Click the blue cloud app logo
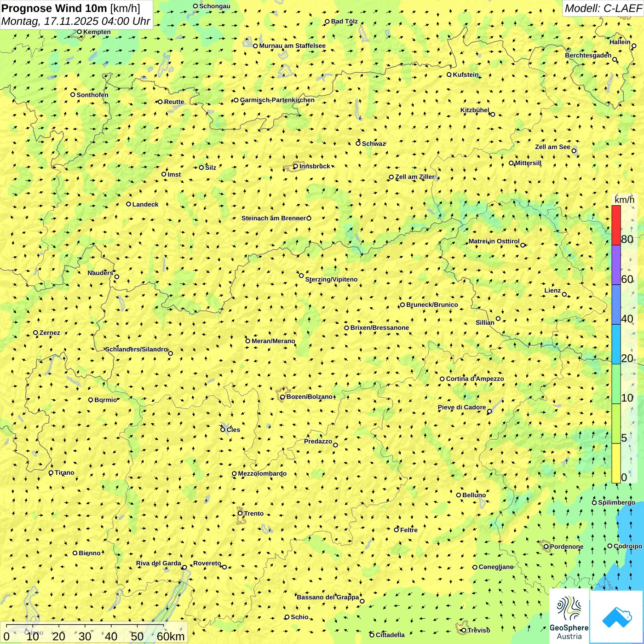644x644 pixels. (x=616, y=617)
